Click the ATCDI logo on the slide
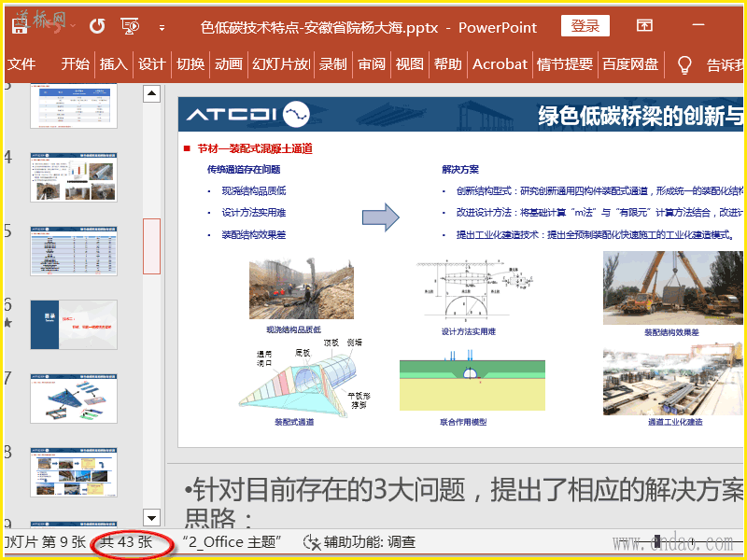This screenshot has height=560, width=747. coord(248,114)
